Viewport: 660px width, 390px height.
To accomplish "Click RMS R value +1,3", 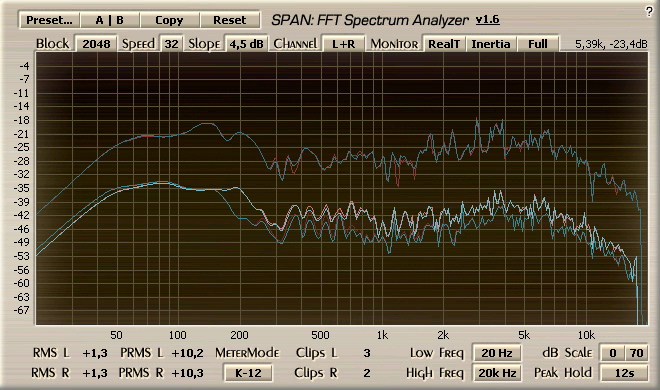I will [x=95, y=373].
